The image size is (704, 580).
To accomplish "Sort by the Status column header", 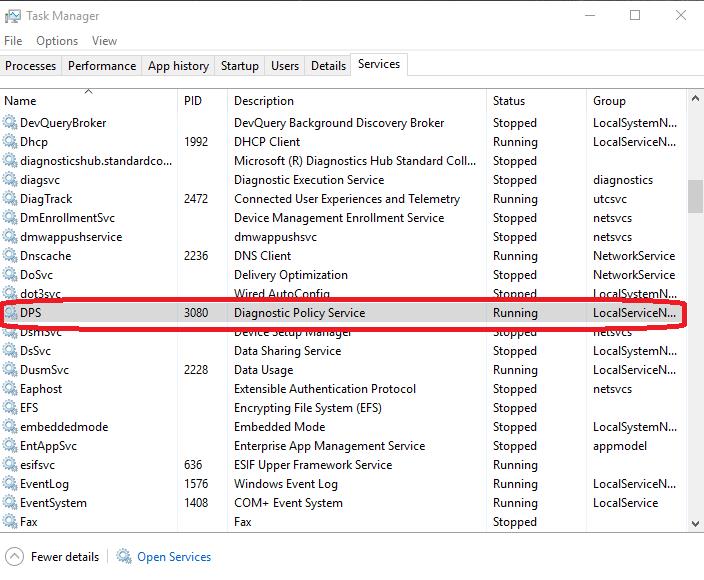I will (x=537, y=101).
